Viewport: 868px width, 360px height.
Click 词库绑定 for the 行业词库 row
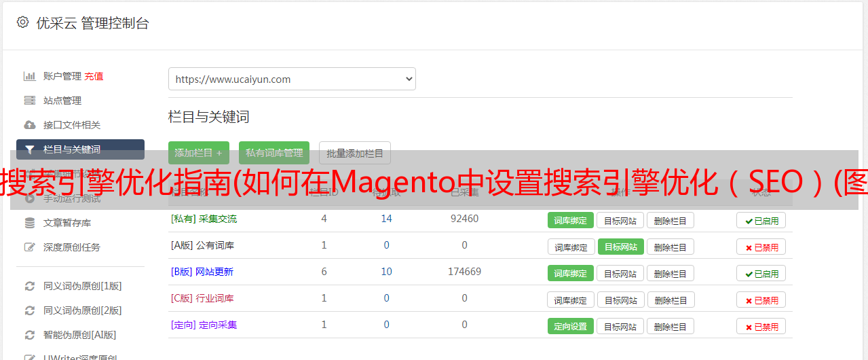tap(571, 300)
